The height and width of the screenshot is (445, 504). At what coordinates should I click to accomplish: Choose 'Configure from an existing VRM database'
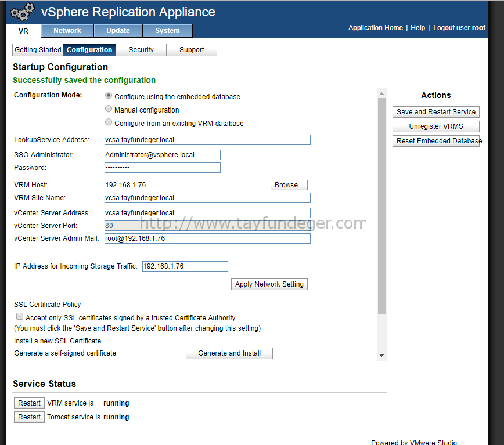point(109,122)
